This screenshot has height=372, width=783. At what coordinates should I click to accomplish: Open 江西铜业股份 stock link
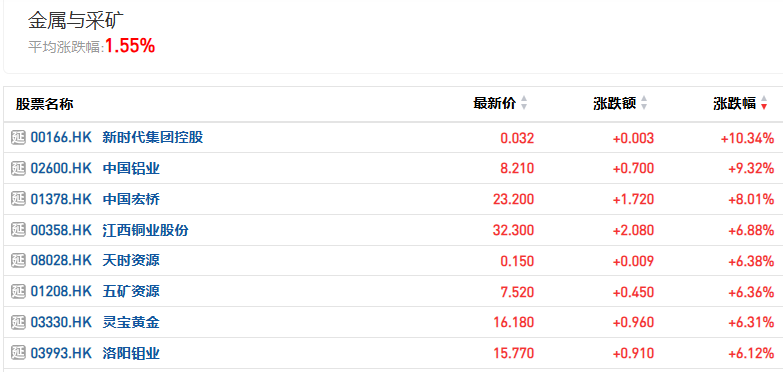[145, 230]
